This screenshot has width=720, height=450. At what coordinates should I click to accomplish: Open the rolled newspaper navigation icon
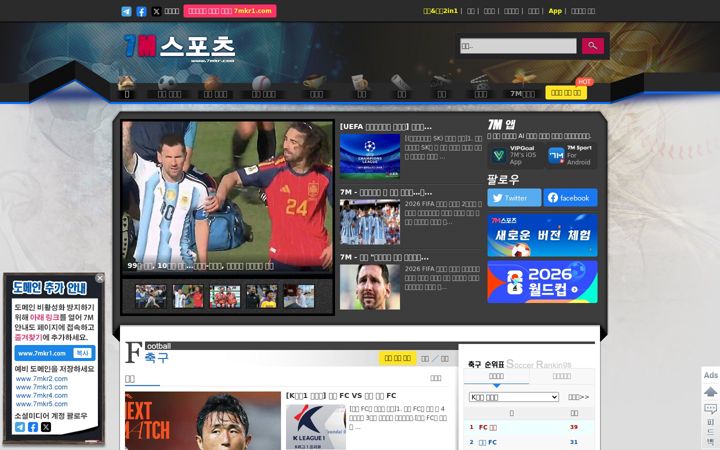pos(400,82)
